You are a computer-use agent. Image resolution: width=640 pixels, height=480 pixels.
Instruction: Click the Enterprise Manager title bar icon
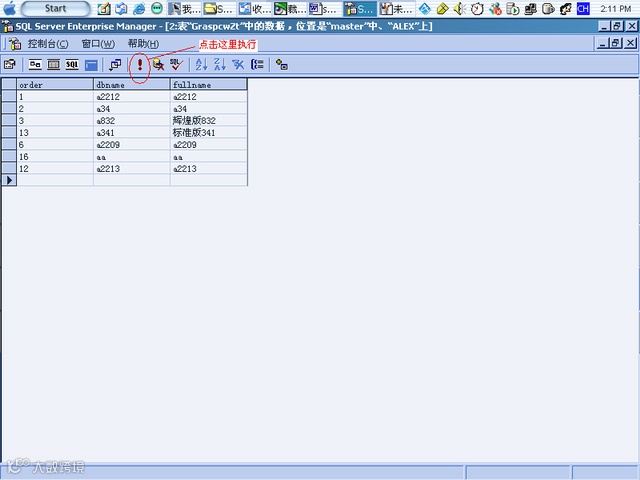point(8,27)
